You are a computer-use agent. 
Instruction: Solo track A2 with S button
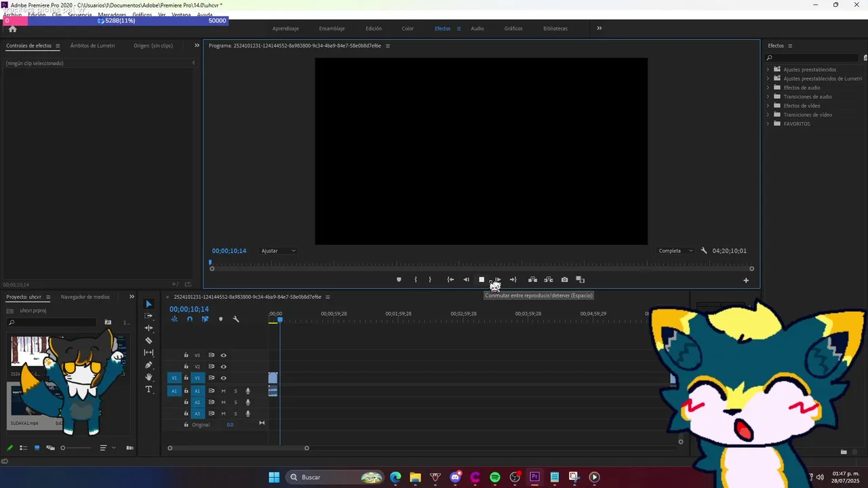(235, 403)
